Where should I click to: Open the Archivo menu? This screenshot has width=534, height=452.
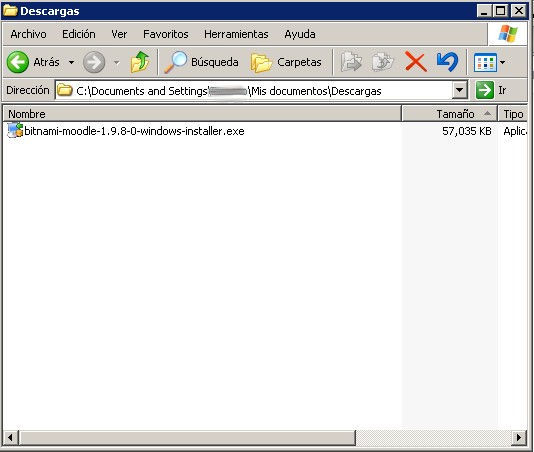coord(28,34)
